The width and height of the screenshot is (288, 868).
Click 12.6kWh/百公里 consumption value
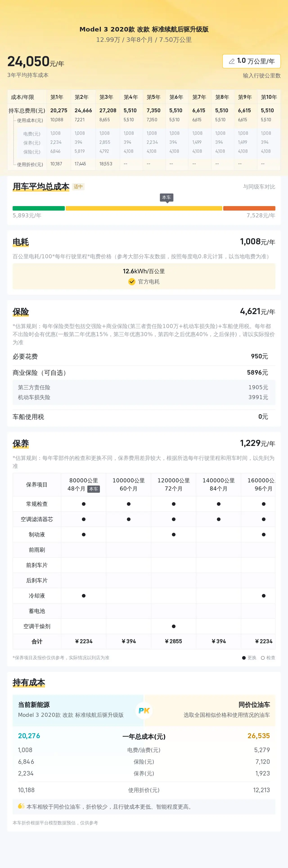click(x=144, y=271)
